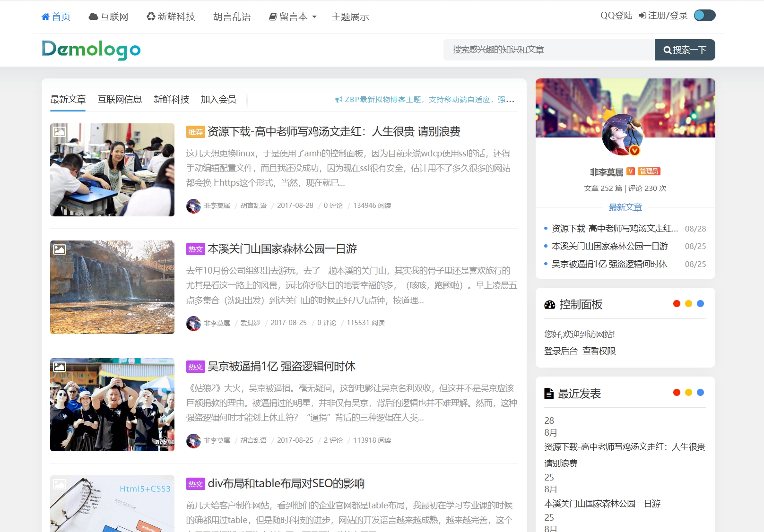Click the book icon beside 留言本
764x532 pixels.
tap(273, 17)
